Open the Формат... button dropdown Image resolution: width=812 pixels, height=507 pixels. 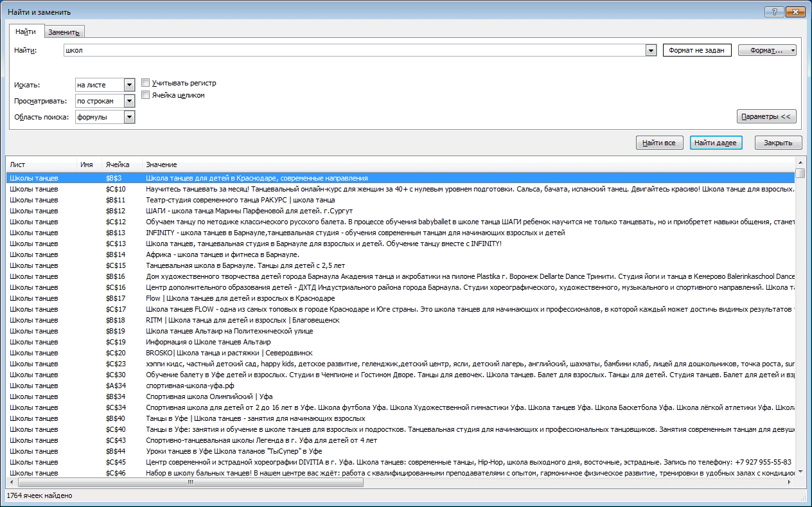click(x=767, y=51)
